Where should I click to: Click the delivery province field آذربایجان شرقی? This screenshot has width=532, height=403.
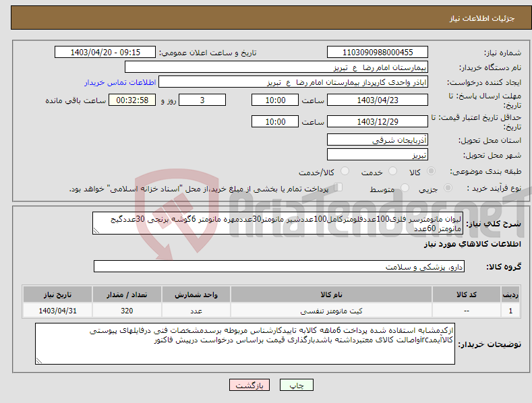point(378,139)
